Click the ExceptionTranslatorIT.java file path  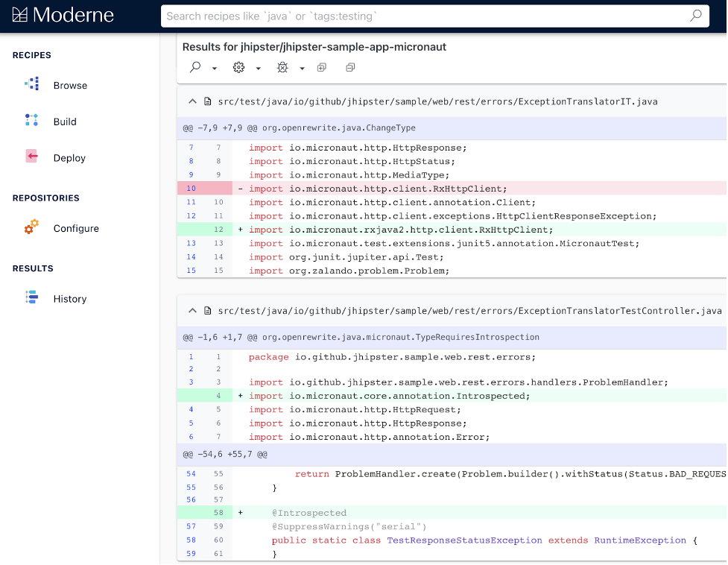click(438, 101)
